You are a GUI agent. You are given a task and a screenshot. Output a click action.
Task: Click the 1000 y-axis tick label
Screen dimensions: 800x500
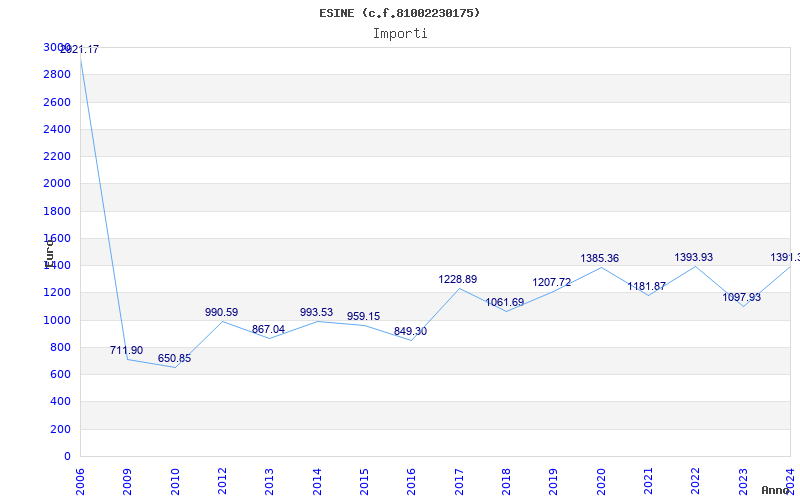coord(57,320)
